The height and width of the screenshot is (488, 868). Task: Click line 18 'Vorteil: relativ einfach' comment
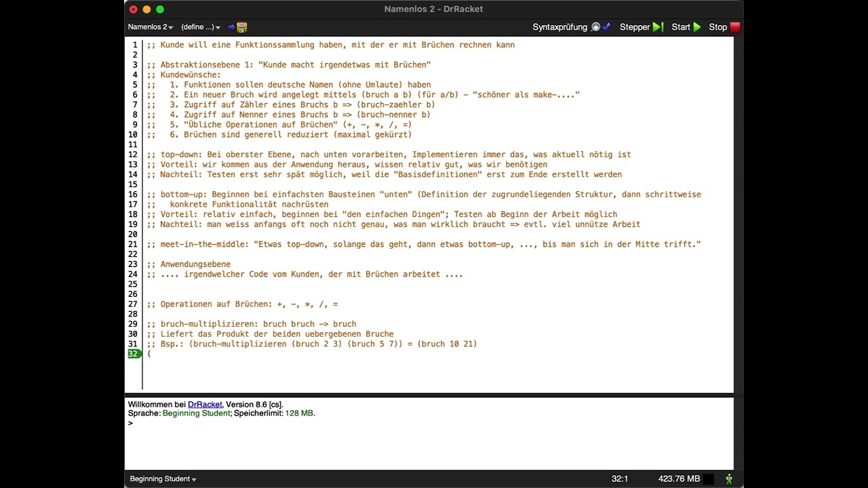(x=382, y=214)
